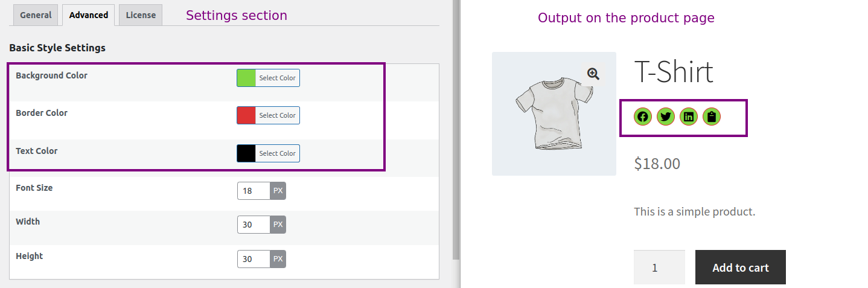868x288 pixels.
Task: Click the product quantity field
Action: [x=659, y=267]
